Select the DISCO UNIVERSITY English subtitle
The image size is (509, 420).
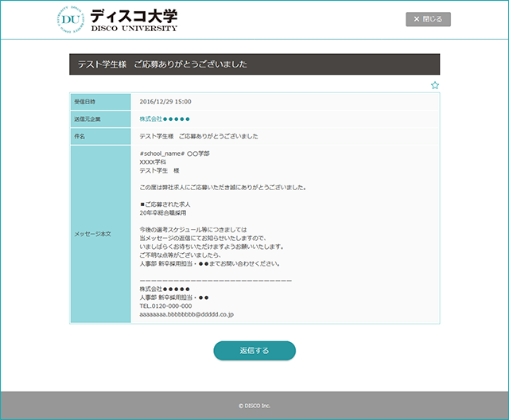tap(134, 28)
